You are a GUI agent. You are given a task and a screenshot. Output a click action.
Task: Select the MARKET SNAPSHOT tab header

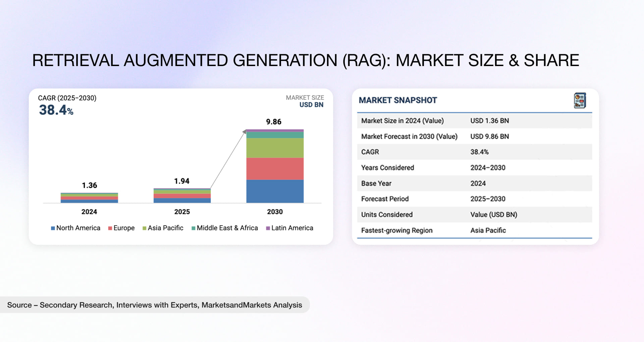click(x=398, y=100)
